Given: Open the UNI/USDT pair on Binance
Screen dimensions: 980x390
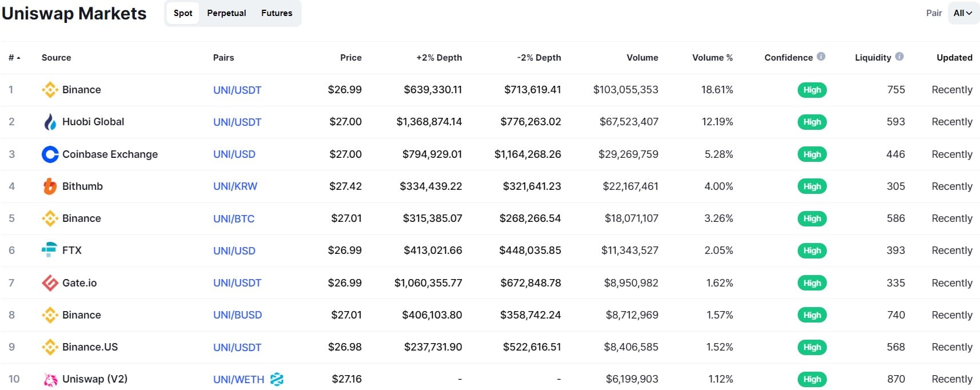Looking at the screenshot, I should pos(237,90).
